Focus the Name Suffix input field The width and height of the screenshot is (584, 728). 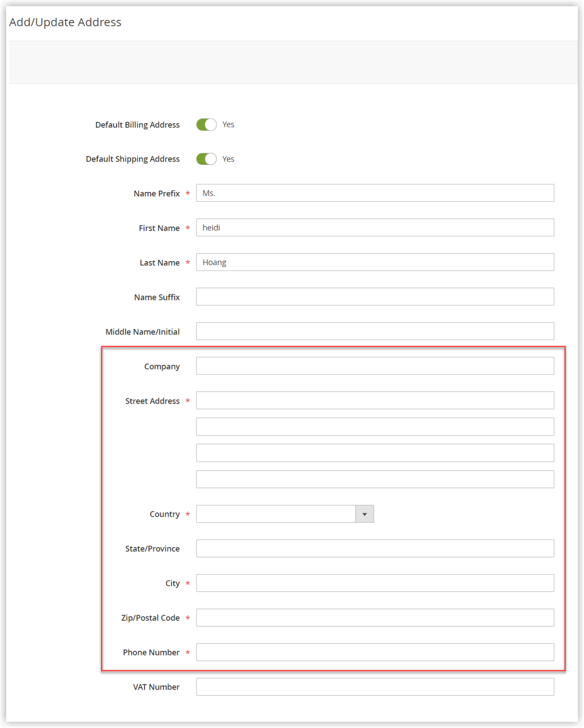375,297
